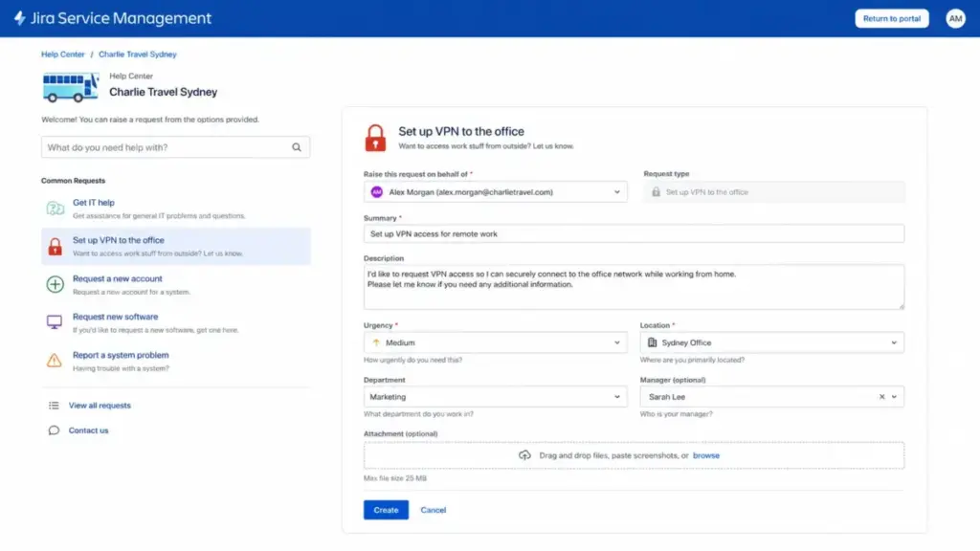
Task: Click the monitor icon for new software
Action: [x=55, y=322]
